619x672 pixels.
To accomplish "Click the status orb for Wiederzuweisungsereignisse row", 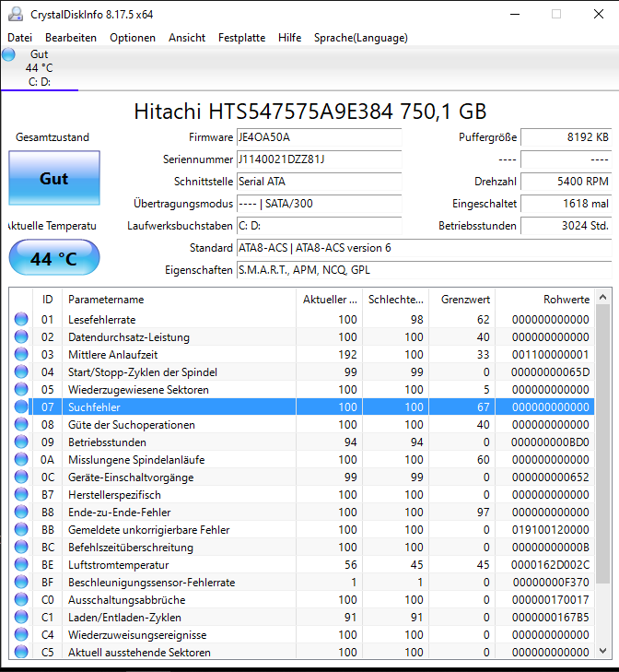I will click(21, 635).
